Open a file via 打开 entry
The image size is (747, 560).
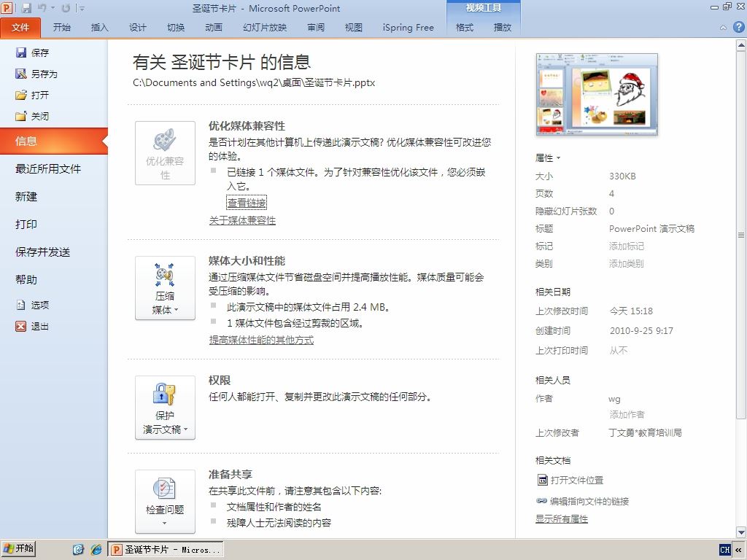(32, 95)
